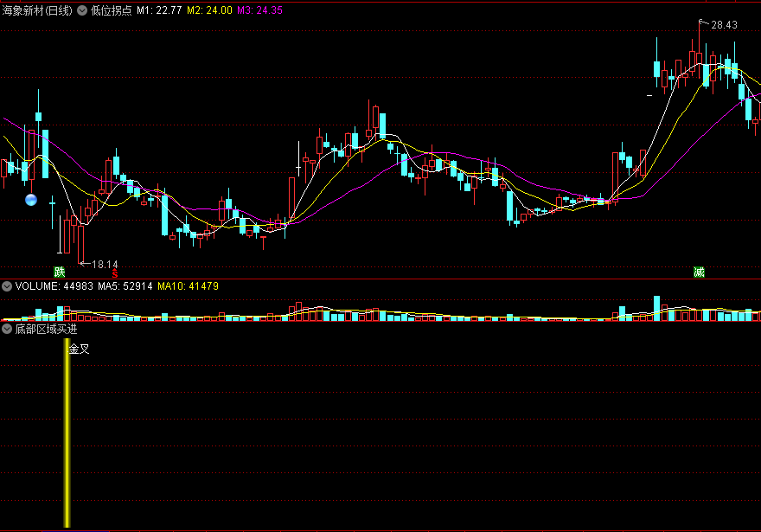Screen dimensions: 761x532
Task: Click the blue sphere info marker
Action: point(31,200)
